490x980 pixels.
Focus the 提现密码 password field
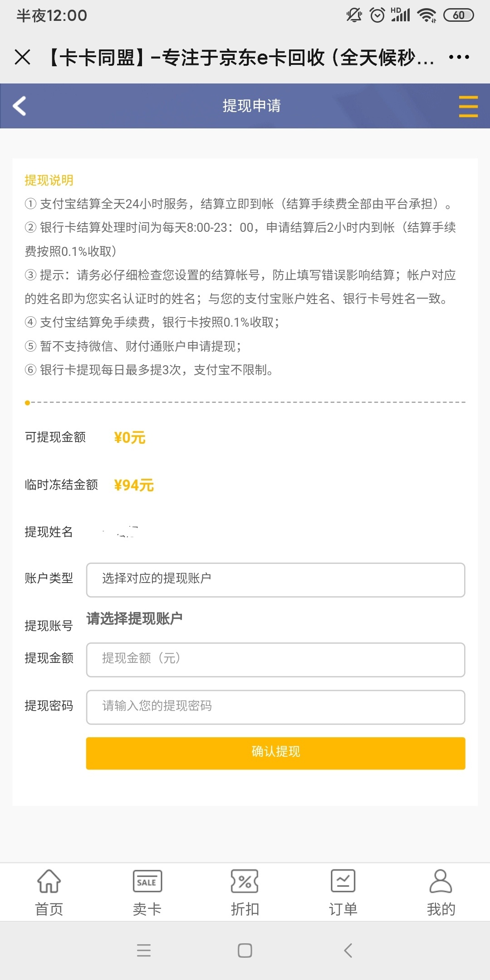coord(275,707)
